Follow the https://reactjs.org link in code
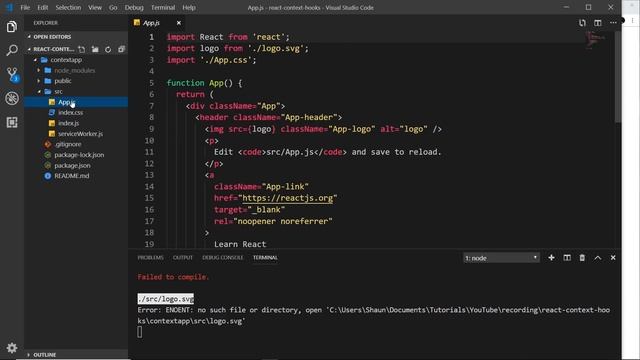The image size is (640, 360). point(288,198)
